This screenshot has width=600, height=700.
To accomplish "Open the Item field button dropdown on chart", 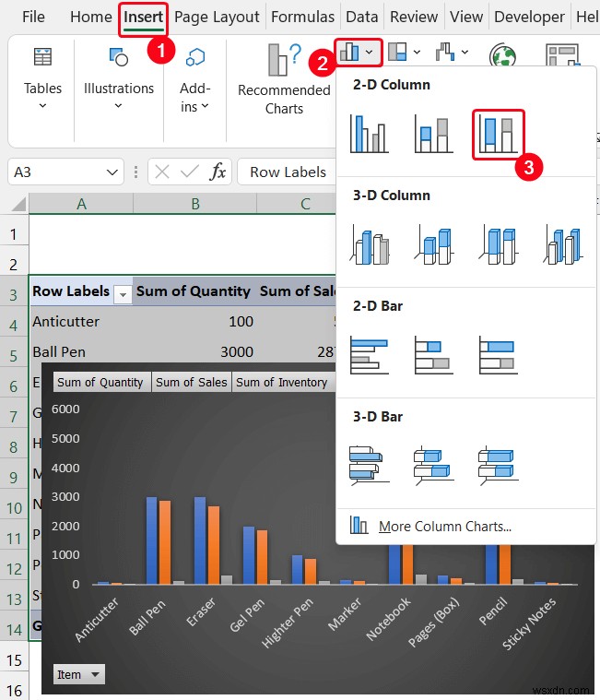I will 79,674.
